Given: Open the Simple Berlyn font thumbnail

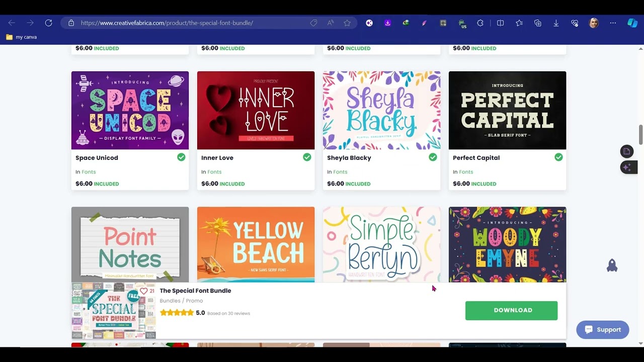Looking at the screenshot, I should (x=381, y=244).
